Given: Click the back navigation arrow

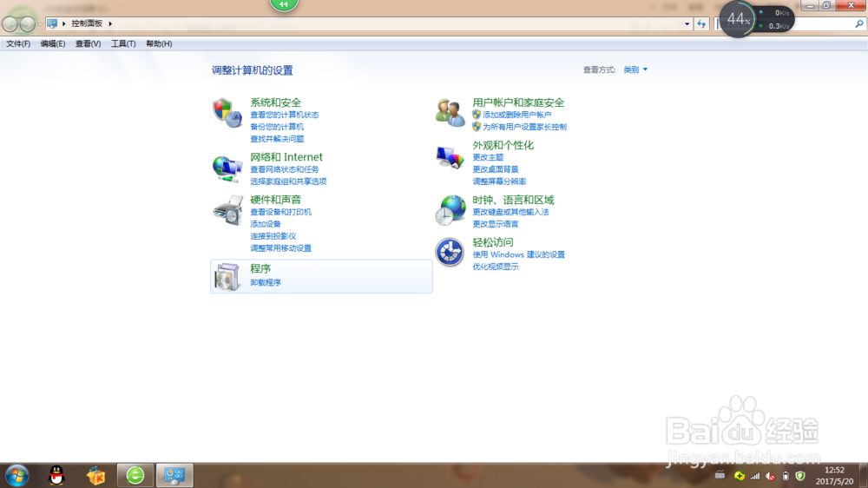Looking at the screenshot, I should click(10, 23).
